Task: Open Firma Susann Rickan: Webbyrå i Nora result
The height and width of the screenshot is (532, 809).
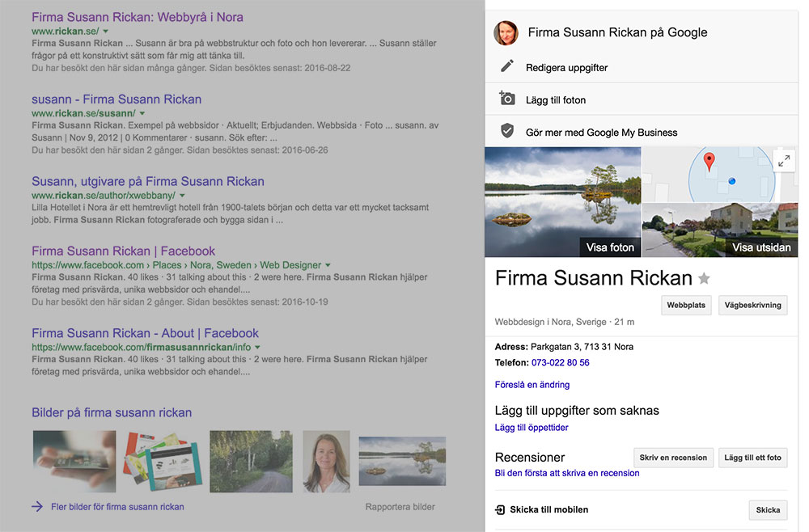Action: (138, 17)
